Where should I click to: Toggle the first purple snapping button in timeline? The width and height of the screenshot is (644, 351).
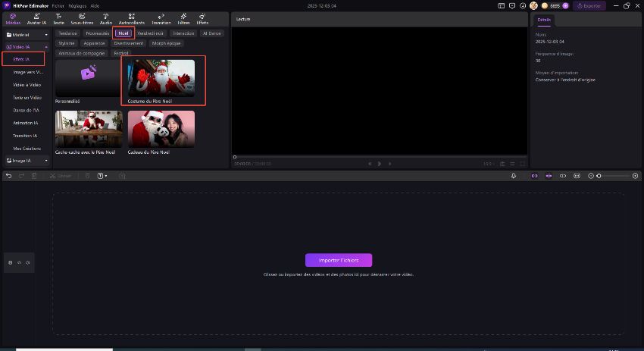[x=534, y=176]
